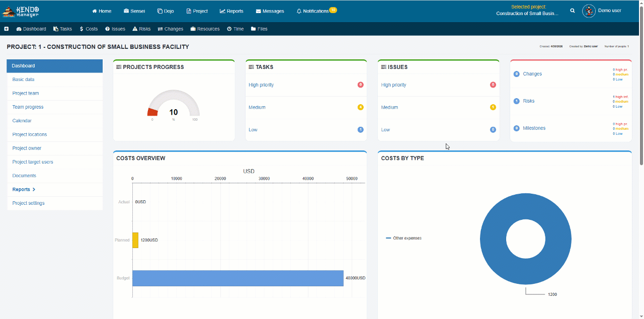Toggle the Other expenses legend entry
Viewport: 644px width, 319px height.
(x=404, y=238)
